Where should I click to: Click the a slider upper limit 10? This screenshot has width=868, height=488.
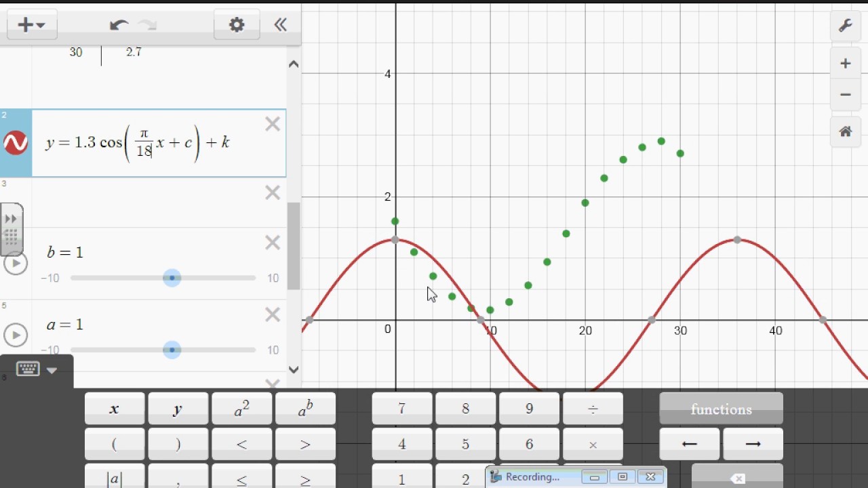coord(273,350)
